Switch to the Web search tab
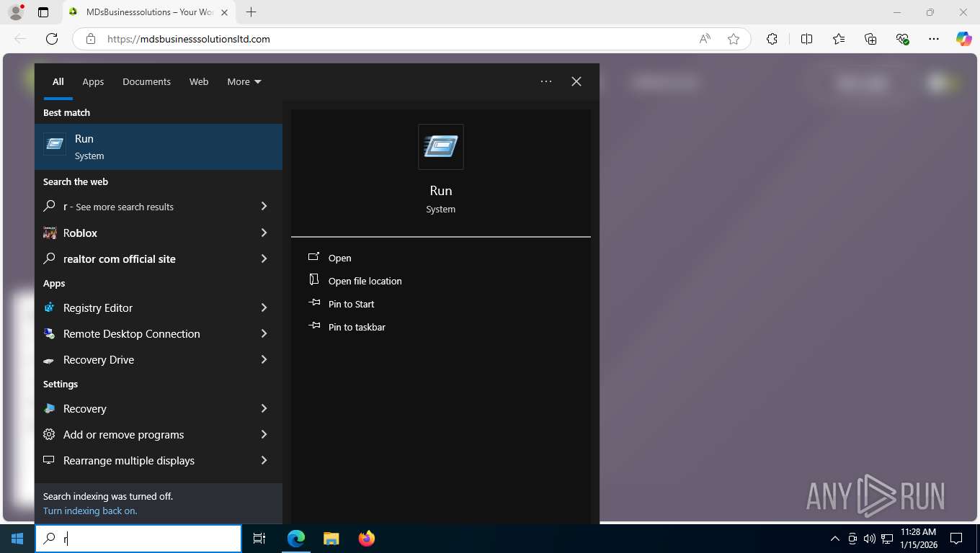Screen dimensions: 980x553 [199, 81]
